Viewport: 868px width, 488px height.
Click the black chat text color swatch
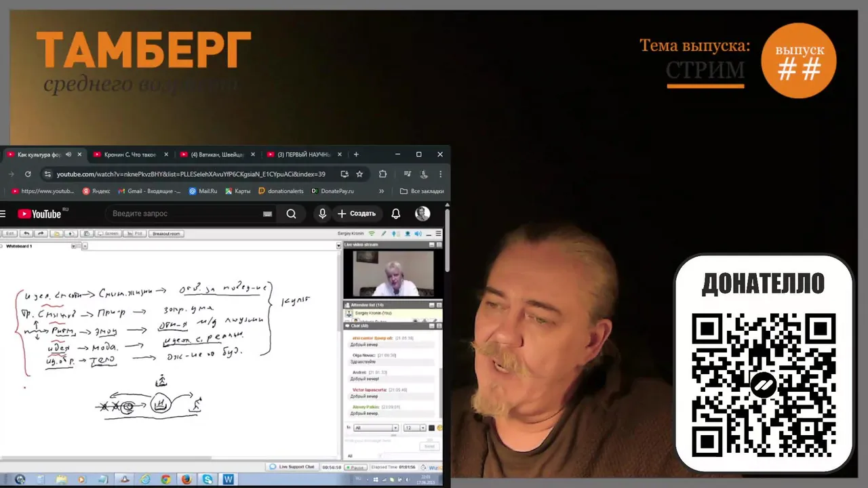431,428
